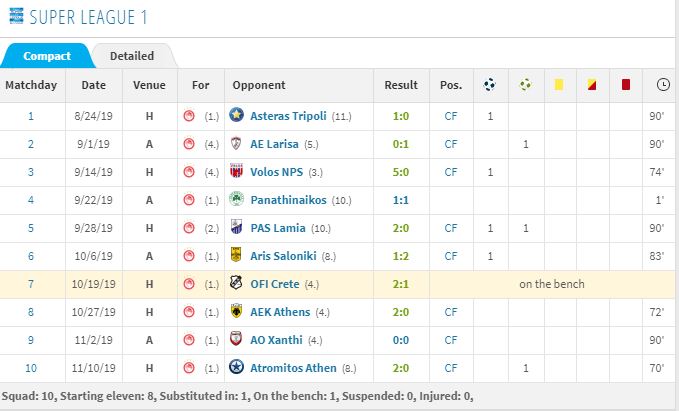The height and width of the screenshot is (411, 679).
Task: Click the goals soccer ball column icon
Action: pyautogui.click(x=490, y=84)
